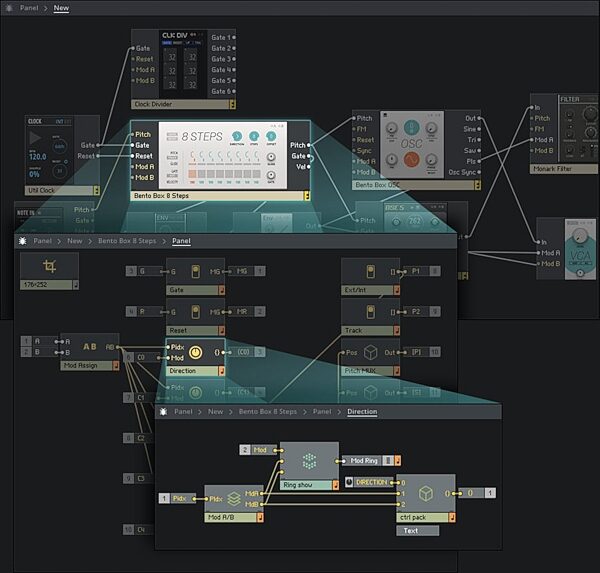Viewport: 600px width, 573px height.
Task: Click the knob icon on the Direction module
Action: click(x=195, y=353)
